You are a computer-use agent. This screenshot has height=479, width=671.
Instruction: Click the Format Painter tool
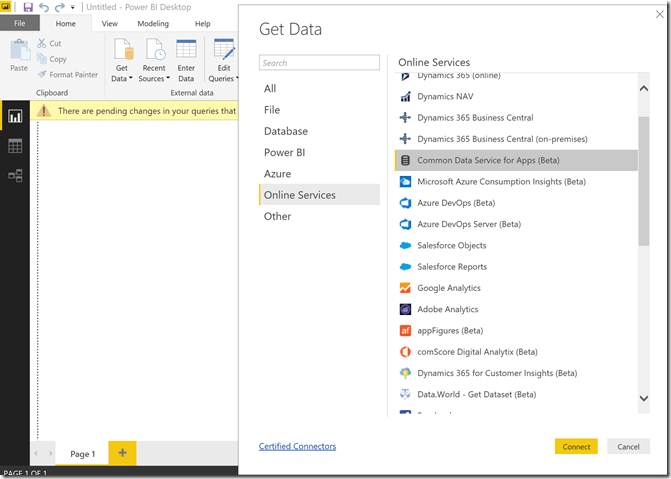tap(67, 74)
